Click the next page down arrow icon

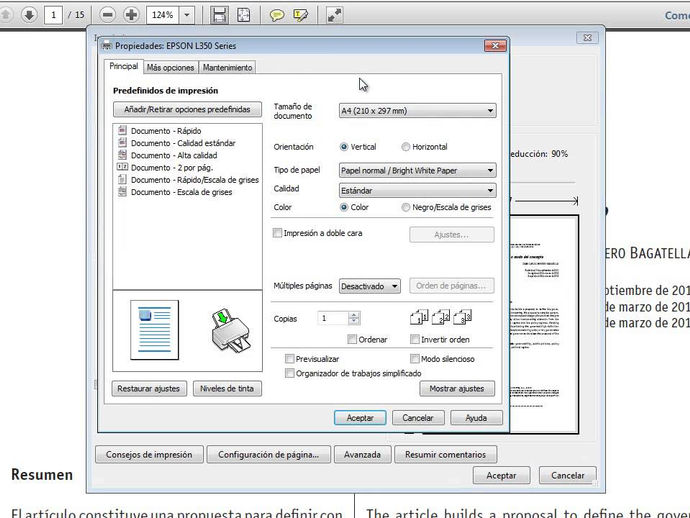(x=29, y=15)
